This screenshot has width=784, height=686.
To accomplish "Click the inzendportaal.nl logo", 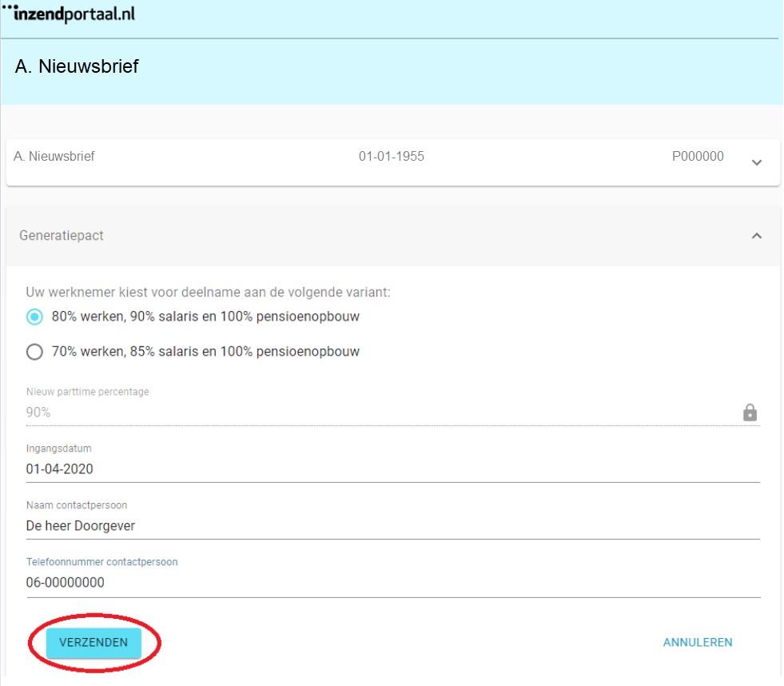I will pos(69,14).
